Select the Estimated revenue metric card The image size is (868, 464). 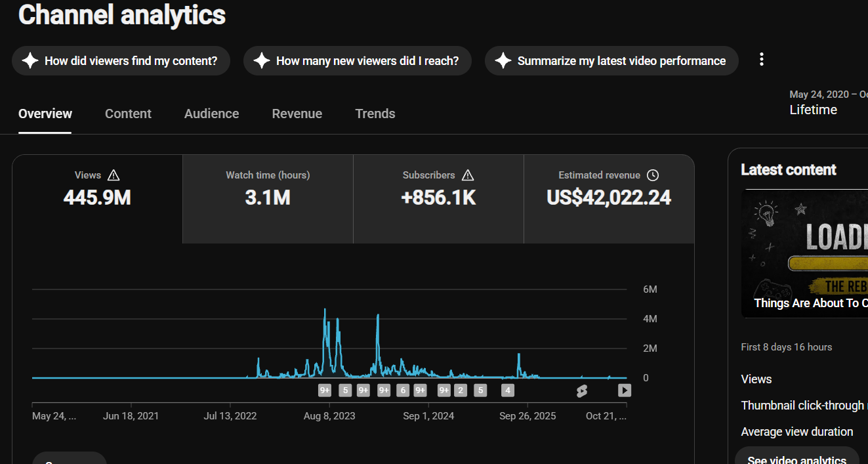tap(609, 199)
